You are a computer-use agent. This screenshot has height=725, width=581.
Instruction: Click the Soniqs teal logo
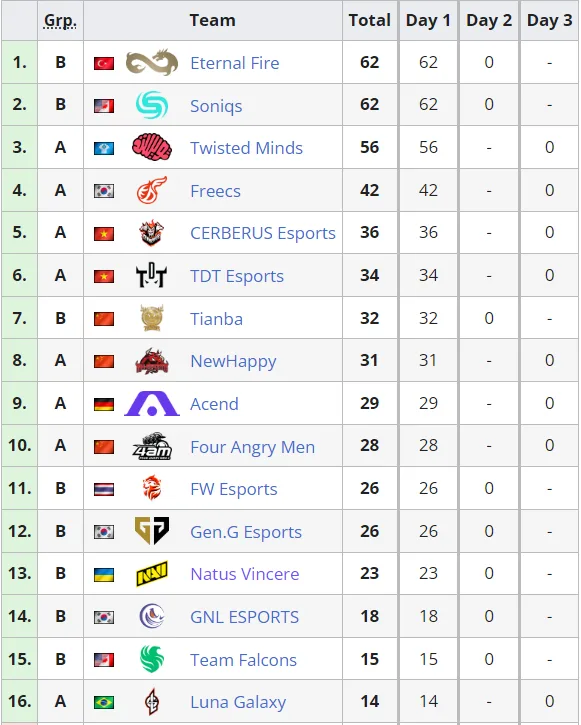click(x=152, y=105)
